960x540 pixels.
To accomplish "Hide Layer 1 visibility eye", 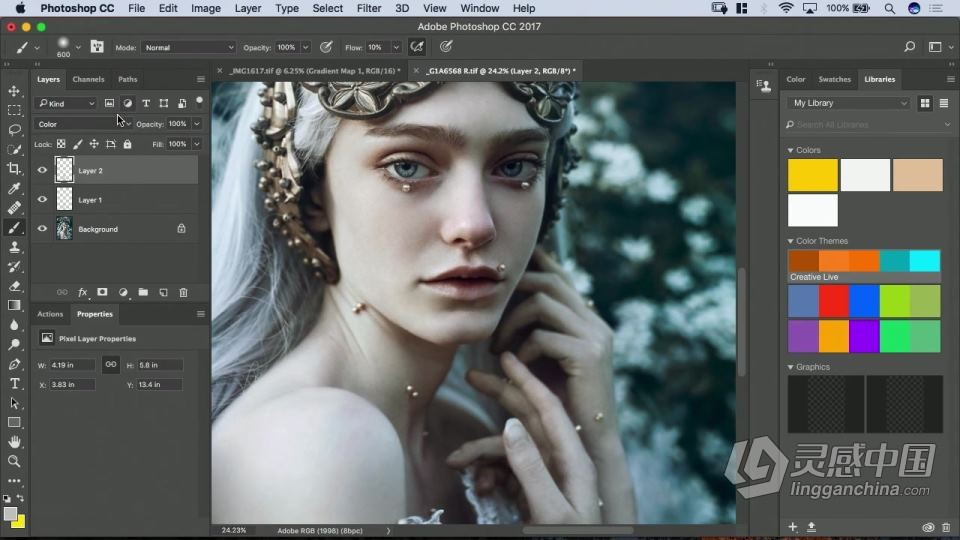I will pyautogui.click(x=42, y=200).
